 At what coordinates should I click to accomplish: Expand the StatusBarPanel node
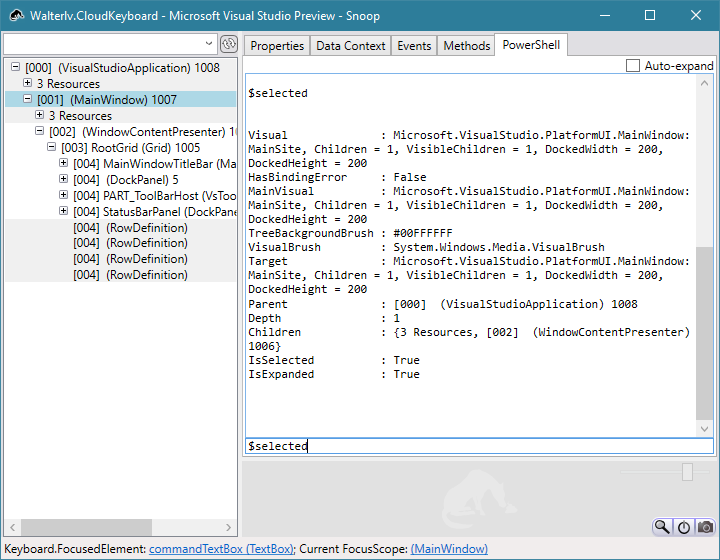click(63, 211)
